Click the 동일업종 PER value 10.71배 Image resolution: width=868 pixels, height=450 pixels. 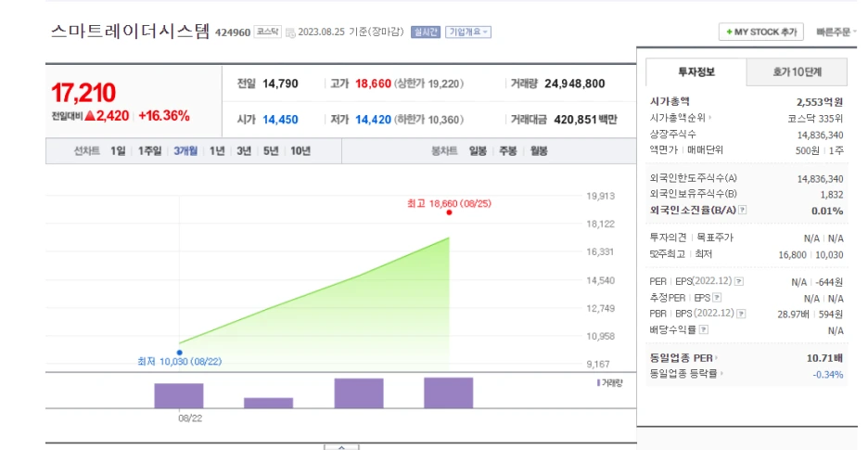[x=824, y=358]
